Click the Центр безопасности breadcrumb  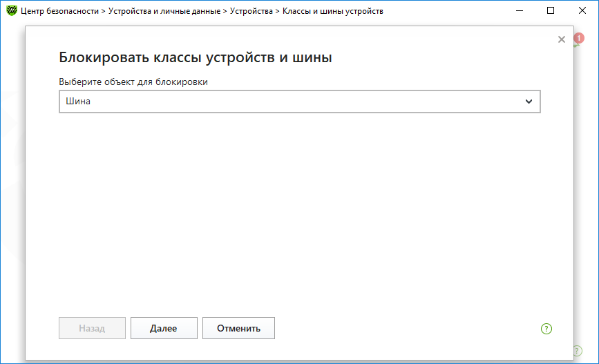(x=59, y=11)
